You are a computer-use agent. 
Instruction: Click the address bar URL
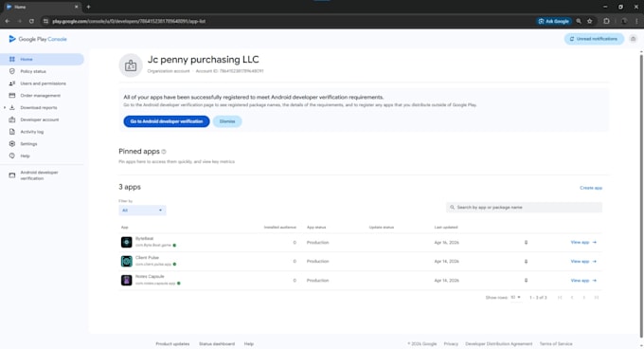(129, 21)
